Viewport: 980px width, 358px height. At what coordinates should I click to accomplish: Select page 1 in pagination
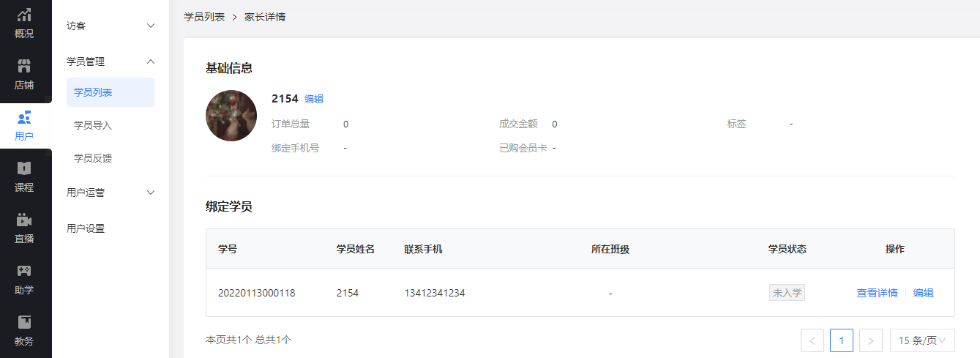tap(842, 340)
